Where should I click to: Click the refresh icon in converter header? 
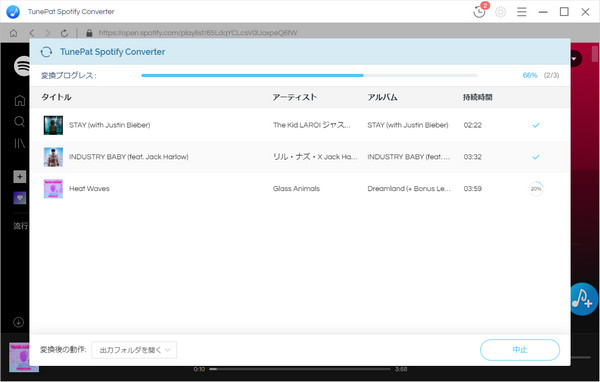tap(46, 52)
